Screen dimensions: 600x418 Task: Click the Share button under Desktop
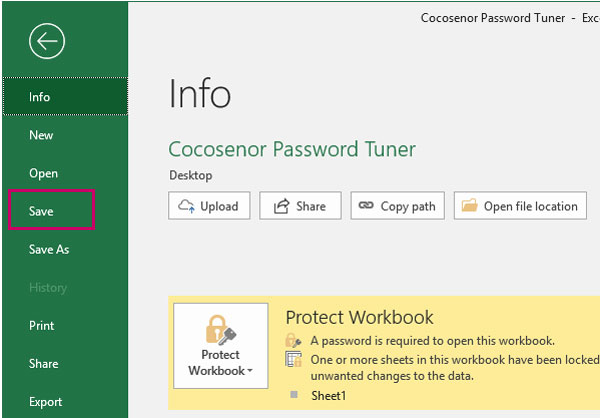[300, 206]
